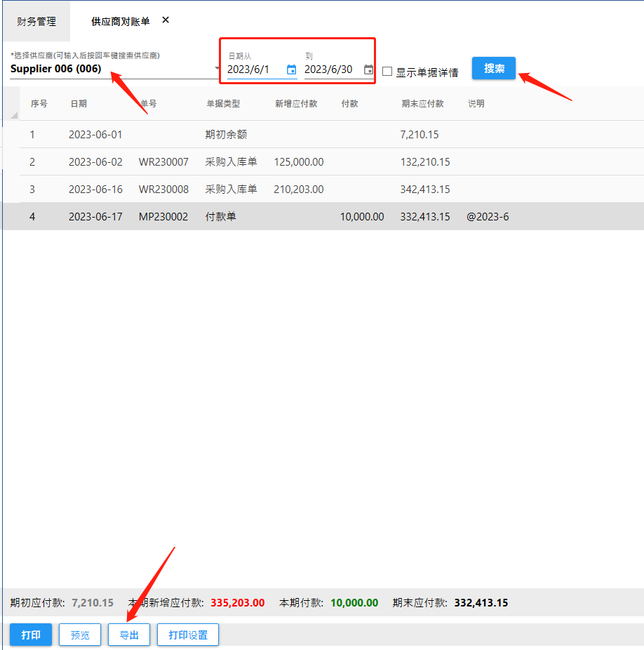644x650 pixels.
Task: Select the payment row MP230002
Action: coord(163,217)
